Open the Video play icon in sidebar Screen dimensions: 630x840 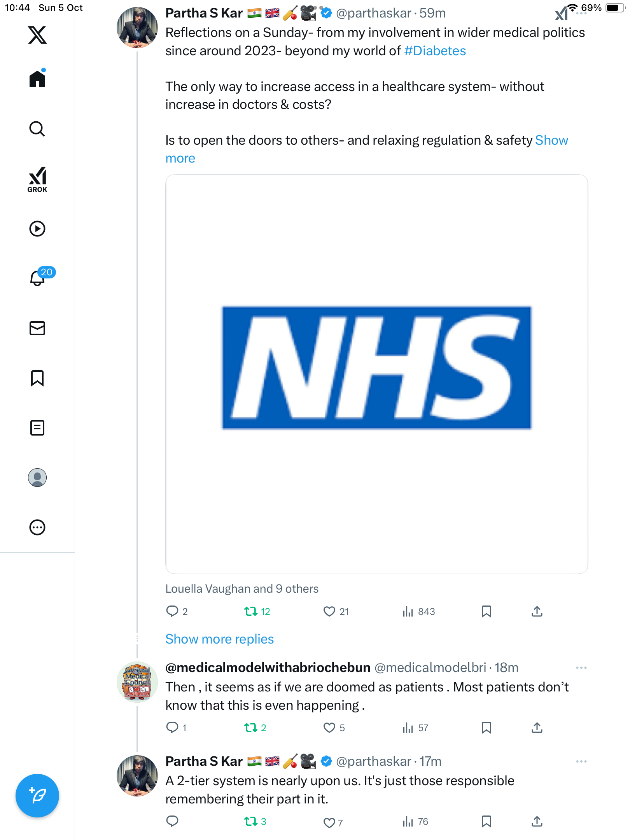click(37, 229)
